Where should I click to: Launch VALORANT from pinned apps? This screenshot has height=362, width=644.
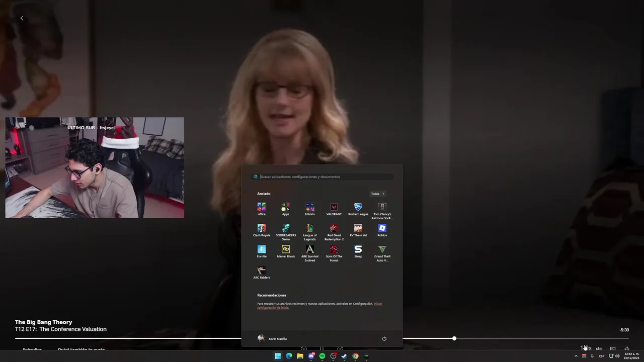(x=334, y=209)
